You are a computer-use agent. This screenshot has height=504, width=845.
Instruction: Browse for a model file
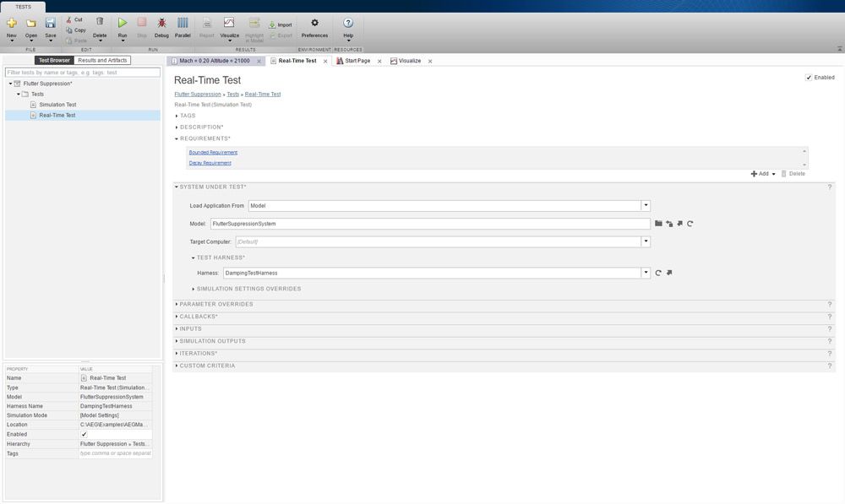659,223
